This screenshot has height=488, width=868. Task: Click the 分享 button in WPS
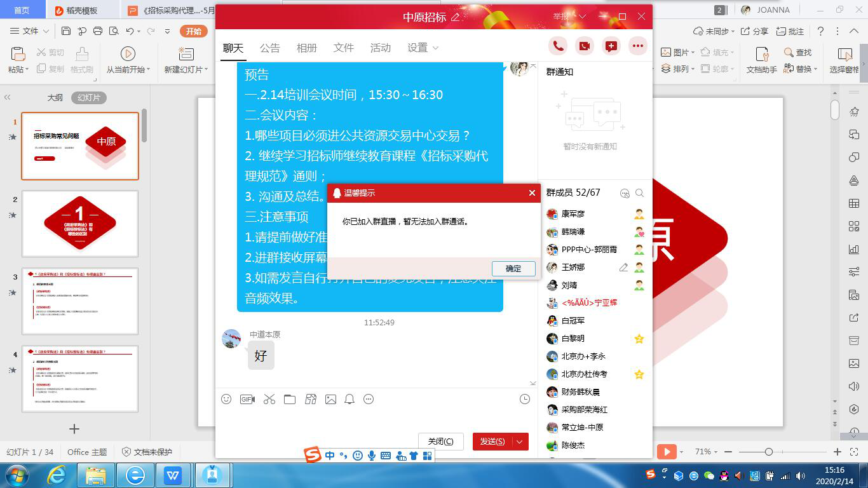(x=755, y=31)
